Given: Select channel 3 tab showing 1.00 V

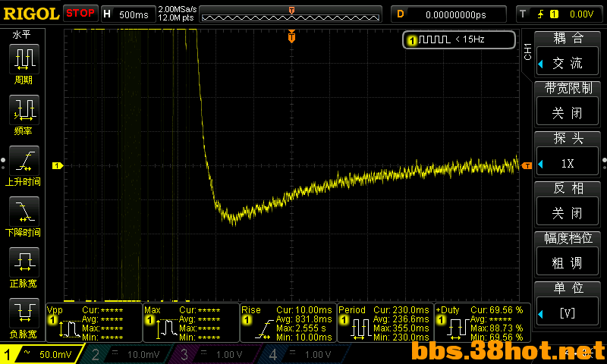Looking at the screenshot, I should 217,354.
